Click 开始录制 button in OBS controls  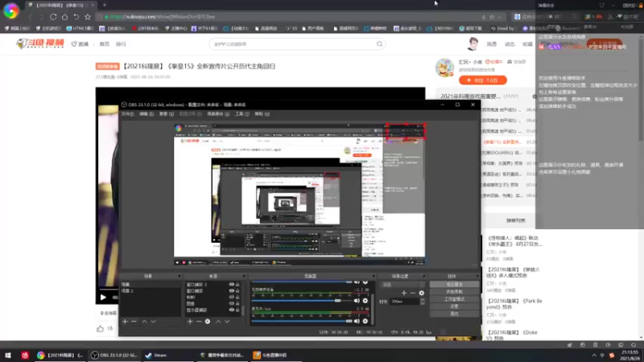(454, 292)
